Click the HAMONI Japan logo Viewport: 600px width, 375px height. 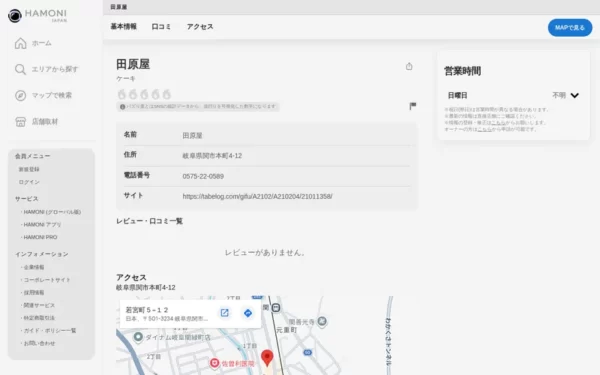click(38, 15)
